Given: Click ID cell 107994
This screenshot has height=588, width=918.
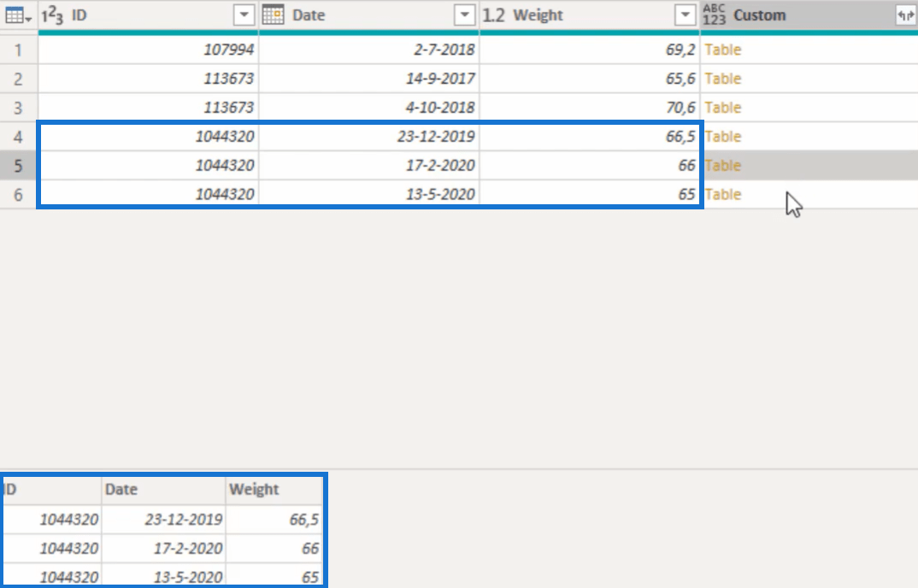Looking at the screenshot, I should [148, 50].
